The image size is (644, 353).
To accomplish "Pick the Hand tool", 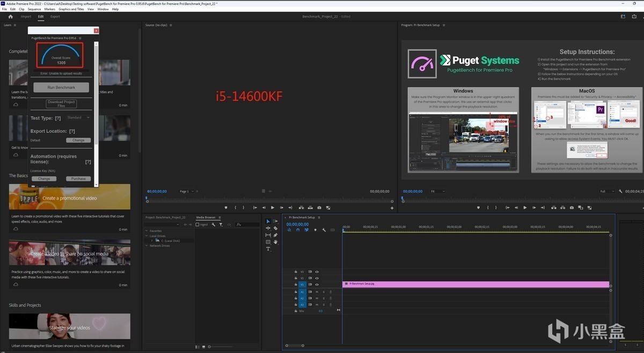I will pos(275,242).
